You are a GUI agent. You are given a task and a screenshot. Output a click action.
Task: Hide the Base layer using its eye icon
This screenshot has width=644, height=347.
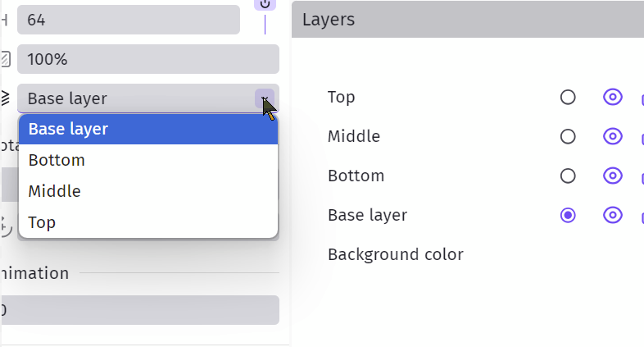coord(612,215)
